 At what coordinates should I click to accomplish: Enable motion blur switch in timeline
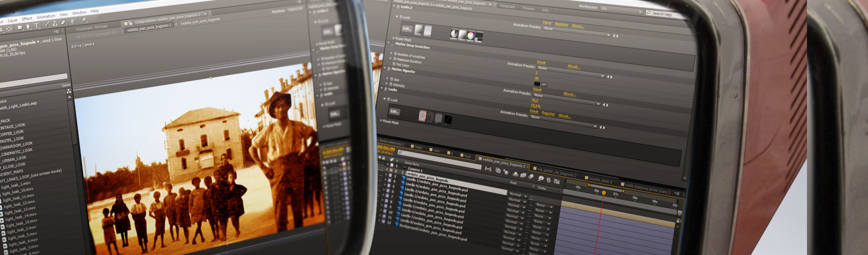click(x=531, y=176)
